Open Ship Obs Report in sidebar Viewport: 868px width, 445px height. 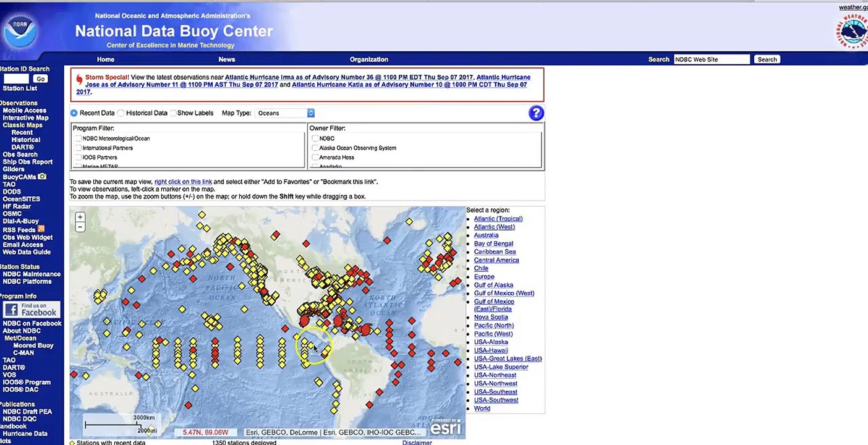click(28, 162)
